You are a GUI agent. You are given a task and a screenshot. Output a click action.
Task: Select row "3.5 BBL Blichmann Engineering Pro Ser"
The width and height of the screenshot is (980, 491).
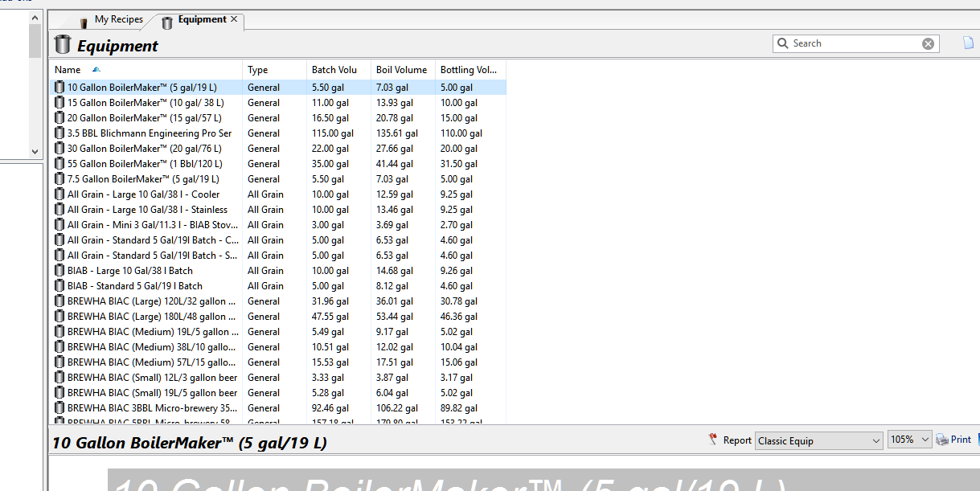click(278, 133)
